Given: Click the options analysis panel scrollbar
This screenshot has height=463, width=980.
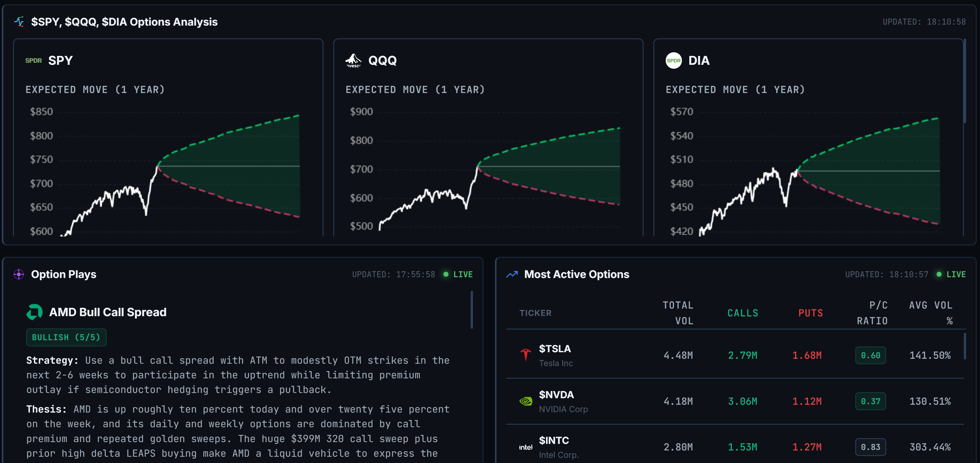Looking at the screenshot, I should tap(965, 80).
